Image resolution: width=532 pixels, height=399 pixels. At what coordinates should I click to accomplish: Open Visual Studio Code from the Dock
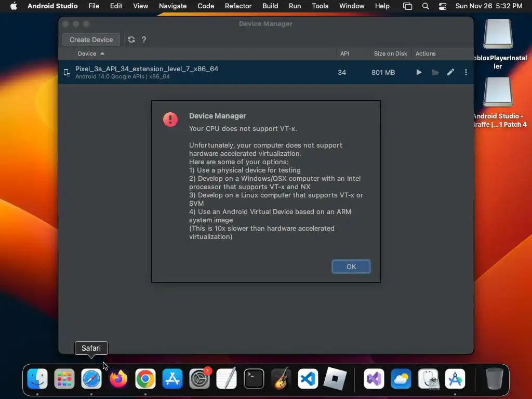click(x=308, y=379)
